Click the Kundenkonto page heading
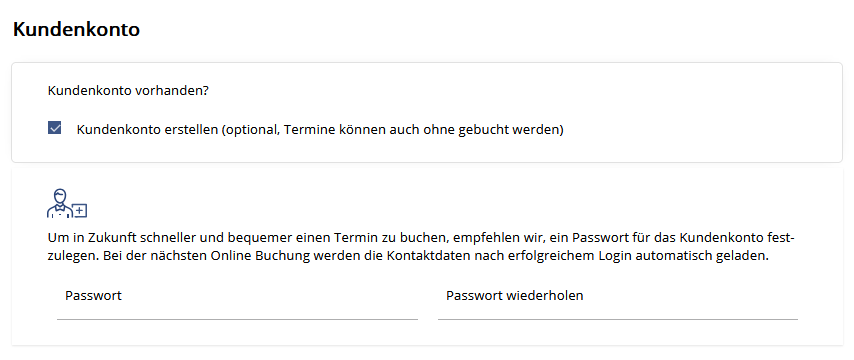The height and width of the screenshot is (360, 854). (x=76, y=29)
